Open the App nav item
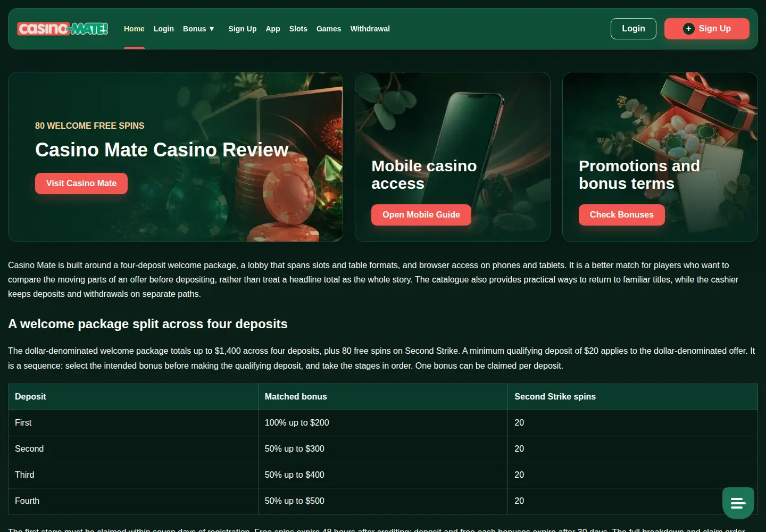The width and height of the screenshot is (766, 532). coord(273,29)
